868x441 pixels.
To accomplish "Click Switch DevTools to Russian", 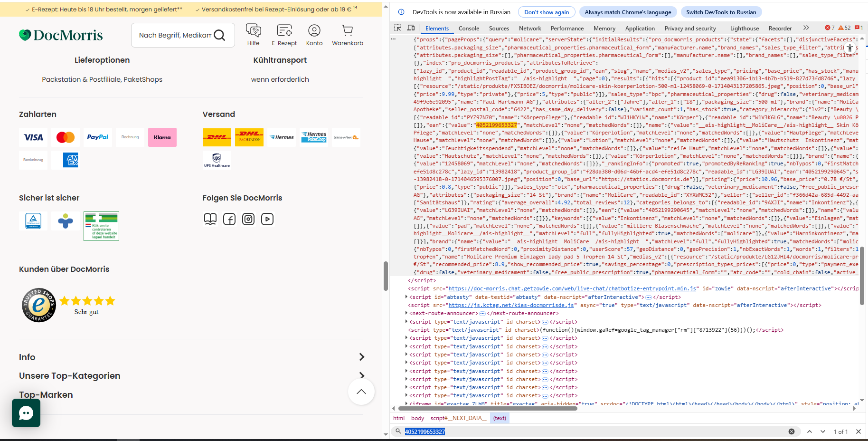I will [x=721, y=12].
